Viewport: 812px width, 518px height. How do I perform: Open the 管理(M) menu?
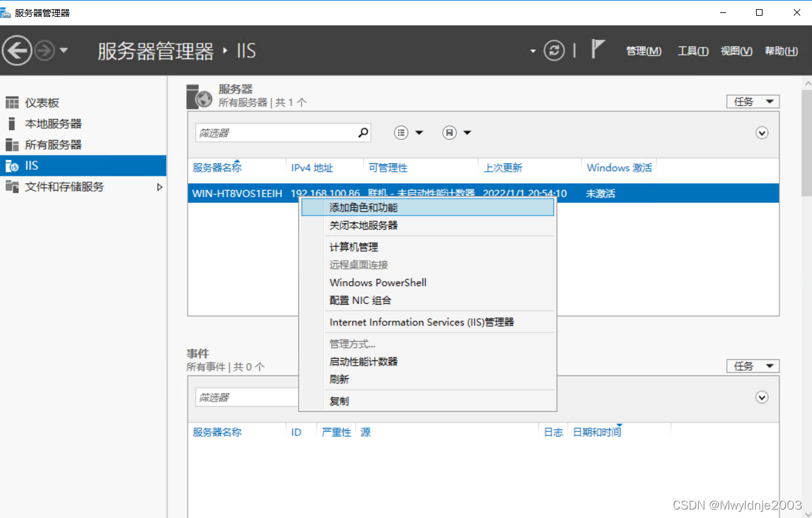[x=643, y=51]
